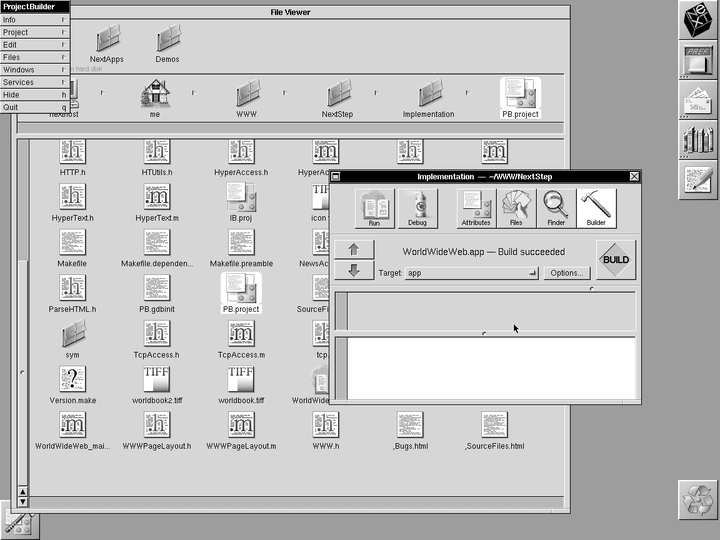Expand the Edit submenu
Image resolution: width=720 pixels, height=540 pixels.
[x=35, y=45]
